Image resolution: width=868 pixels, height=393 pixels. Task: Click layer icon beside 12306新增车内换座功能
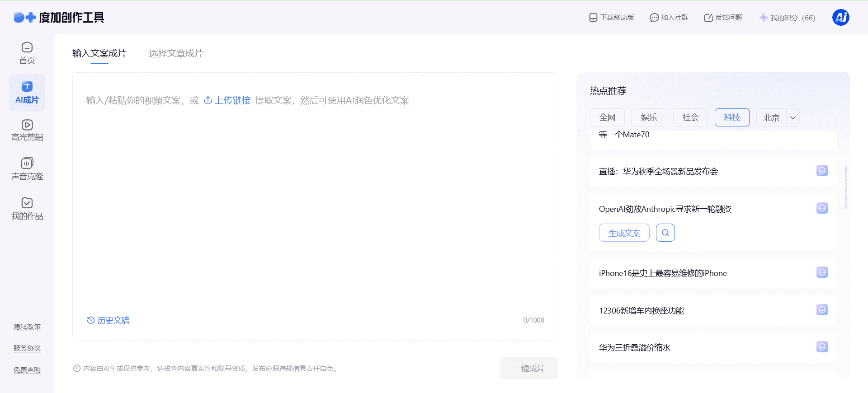coord(821,310)
